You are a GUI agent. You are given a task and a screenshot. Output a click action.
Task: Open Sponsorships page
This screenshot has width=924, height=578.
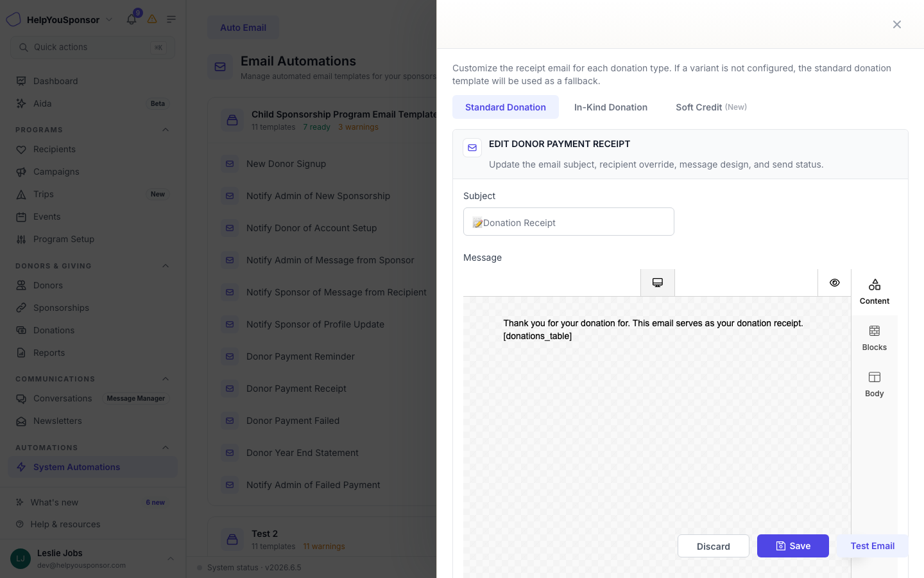point(92,308)
